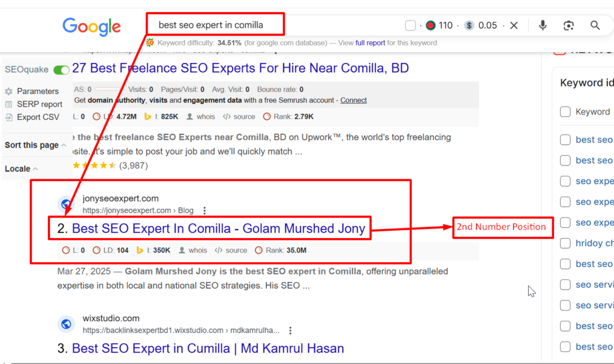
Task: Click the LD icon beside 104
Action: point(97,250)
